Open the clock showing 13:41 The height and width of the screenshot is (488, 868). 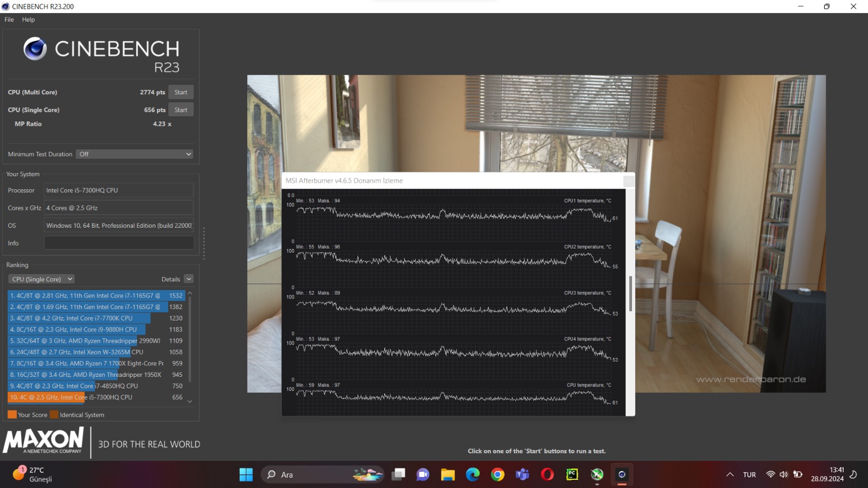click(x=827, y=474)
